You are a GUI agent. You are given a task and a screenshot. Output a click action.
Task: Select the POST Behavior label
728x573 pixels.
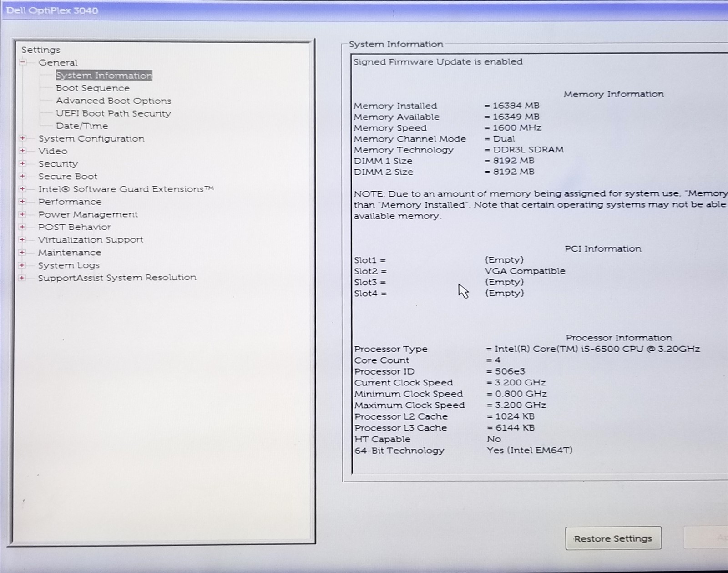pos(75,227)
